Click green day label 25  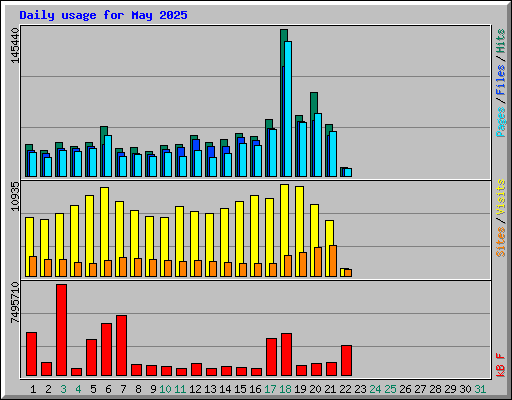(390, 389)
